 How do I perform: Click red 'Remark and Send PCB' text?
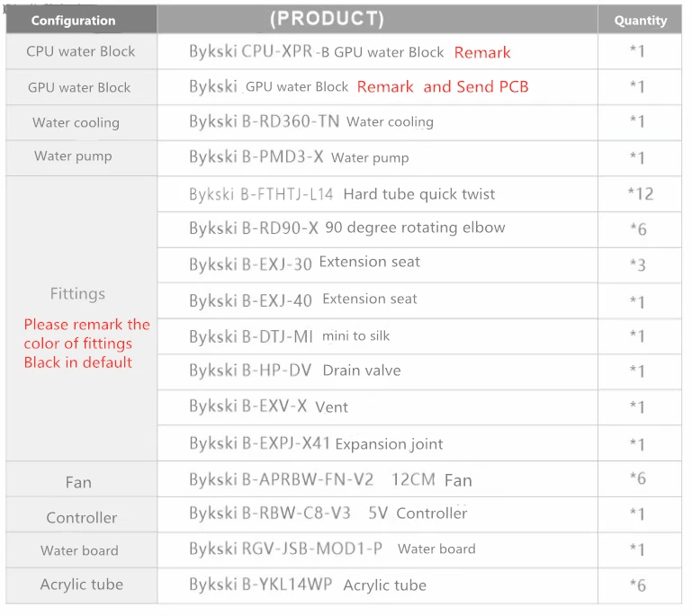tap(443, 87)
